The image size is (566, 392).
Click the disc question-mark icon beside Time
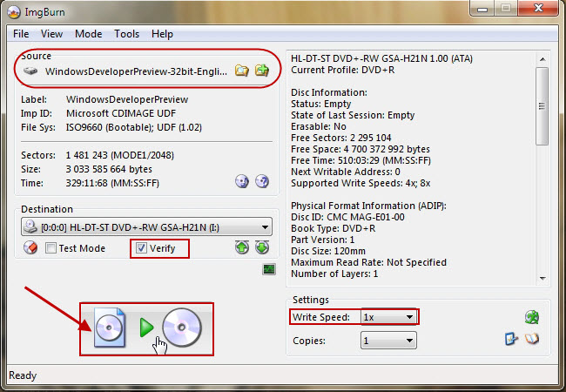pos(262,181)
